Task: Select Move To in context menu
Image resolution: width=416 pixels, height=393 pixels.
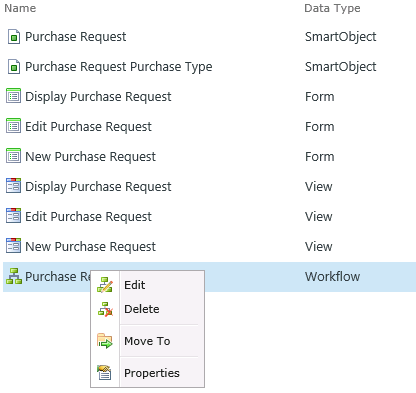Action: tap(148, 341)
